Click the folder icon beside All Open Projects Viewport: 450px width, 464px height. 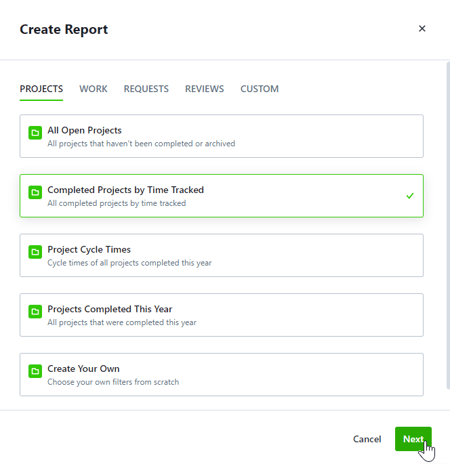pyautogui.click(x=35, y=133)
